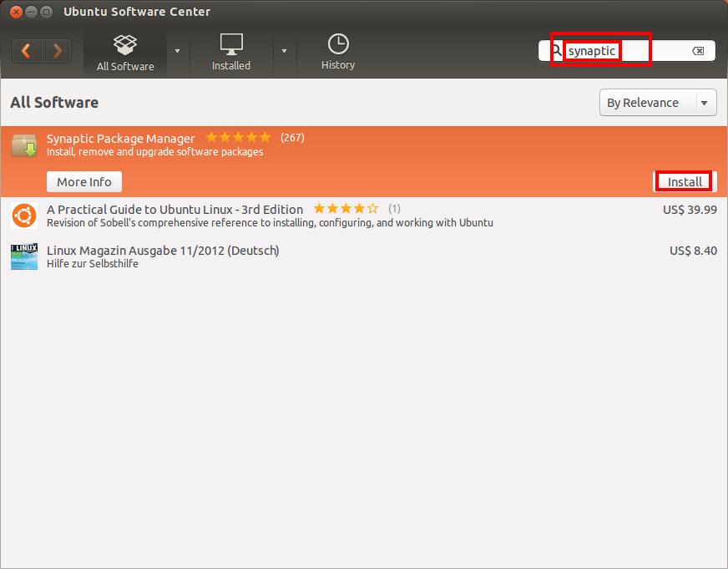This screenshot has width=728, height=569.
Task: Select A Practical Guide to Ubuntu Linux
Action: (x=174, y=209)
